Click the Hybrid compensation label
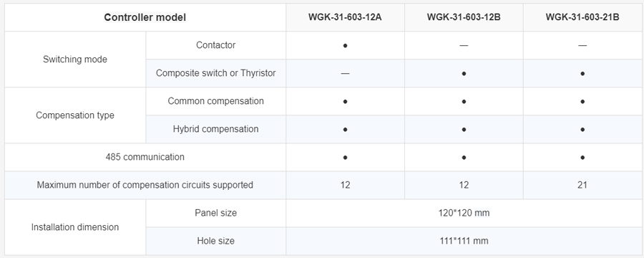The image size is (644, 258). (x=215, y=129)
